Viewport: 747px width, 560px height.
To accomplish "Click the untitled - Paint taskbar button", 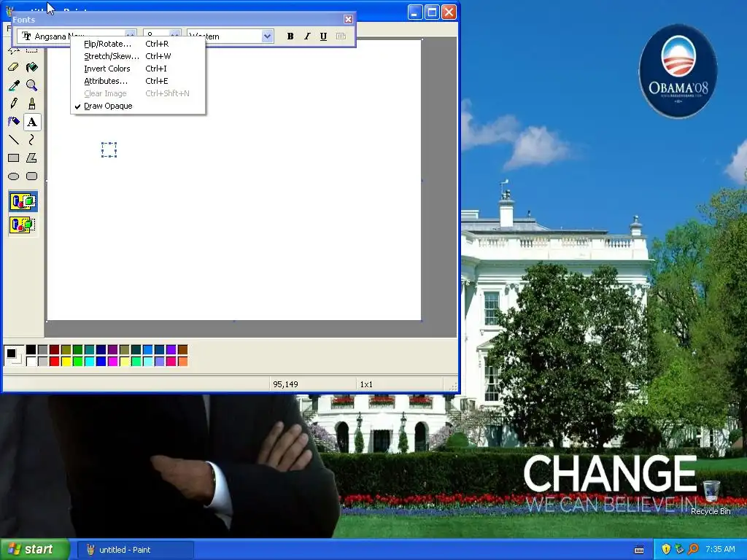I will (x=135, y=550).
